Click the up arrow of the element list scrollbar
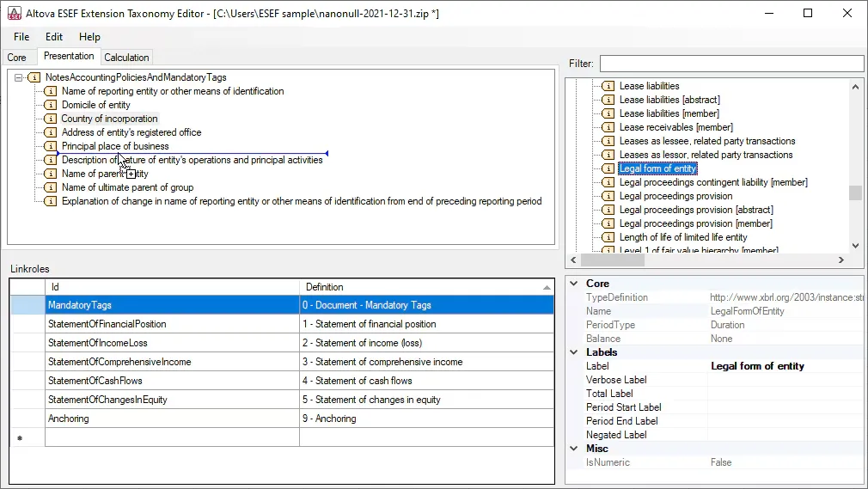This screenshot has width=868, height=489. click(855, 87)
